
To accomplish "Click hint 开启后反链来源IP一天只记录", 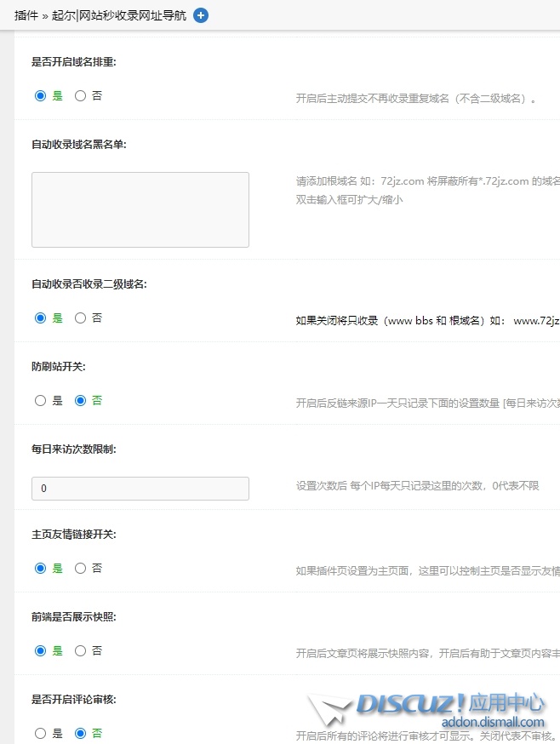I will pos(427,403).
